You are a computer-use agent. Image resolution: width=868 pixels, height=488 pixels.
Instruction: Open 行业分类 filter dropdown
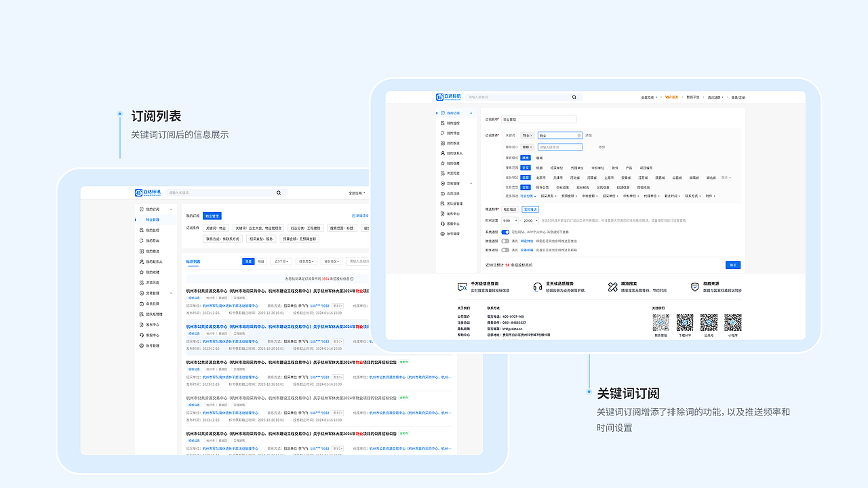(528, 196)
